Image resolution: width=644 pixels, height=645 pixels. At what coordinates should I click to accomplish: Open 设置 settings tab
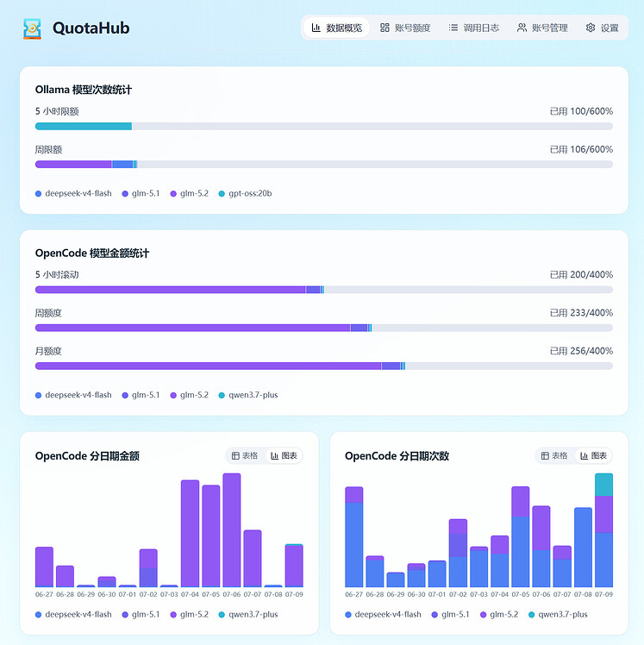[x=602, y=28]
